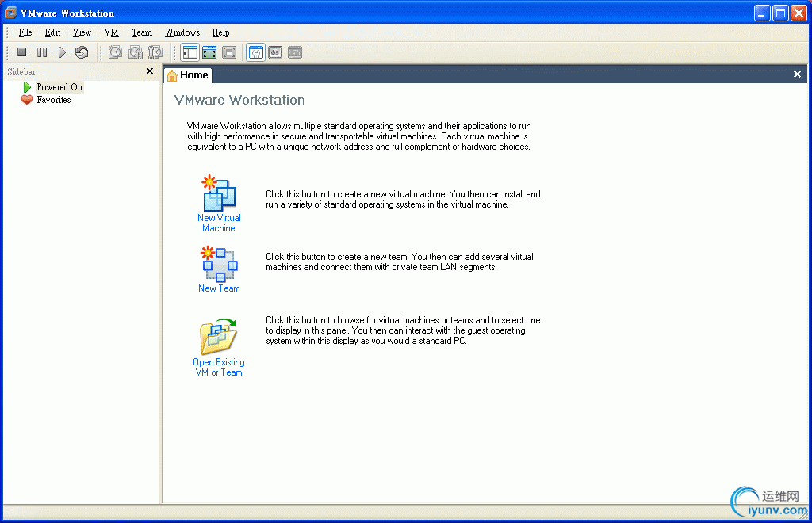Screen dimensions: 812x523
Task: Click the intro paragraph "VMware Workstation allows multiple standard operating systems"
Action: pos(359,136)
